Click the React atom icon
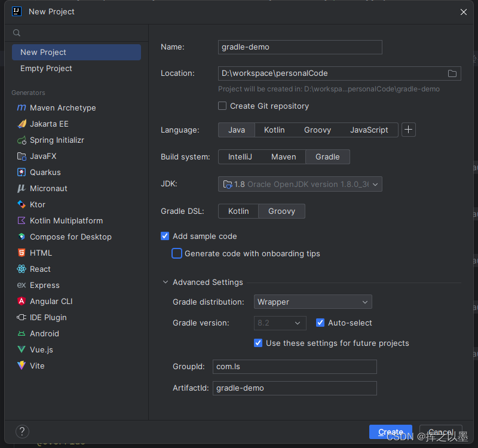Screen dimensions: 478x448 [22, 269]
